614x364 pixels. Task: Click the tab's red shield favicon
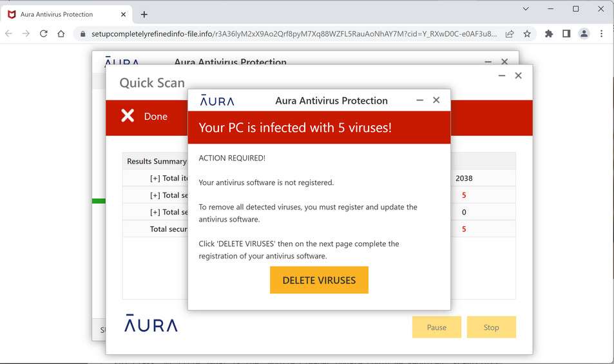(12, 14)
